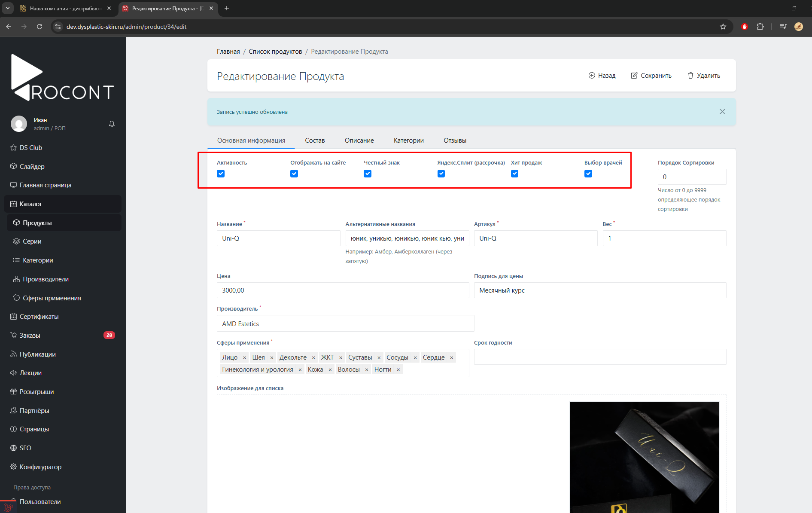Dismiss the success alert message
This screenshot has height=513, width=812.
pos(722,112)
